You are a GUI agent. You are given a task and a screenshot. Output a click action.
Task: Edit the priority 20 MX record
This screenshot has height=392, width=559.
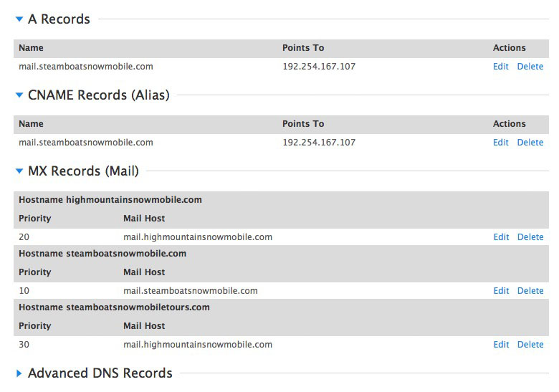click(501, 237)
